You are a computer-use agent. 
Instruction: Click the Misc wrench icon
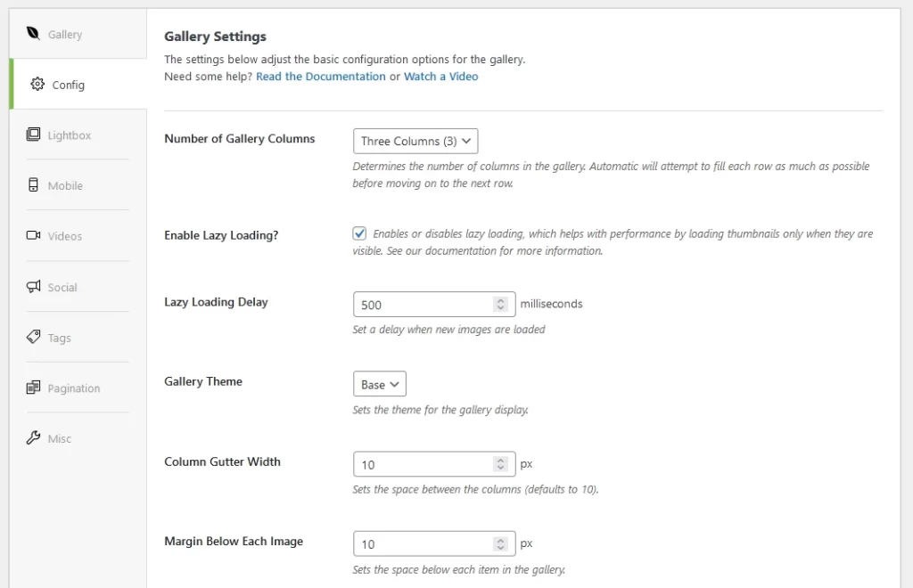tap(33, 437)
